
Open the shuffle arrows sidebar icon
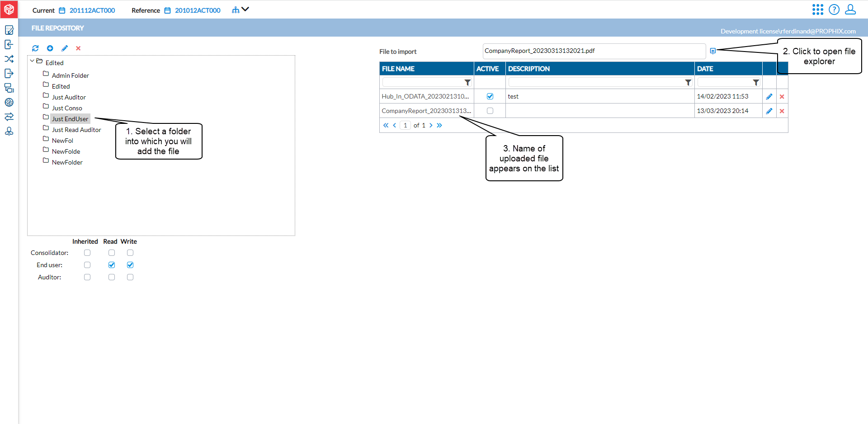point(9,59)
